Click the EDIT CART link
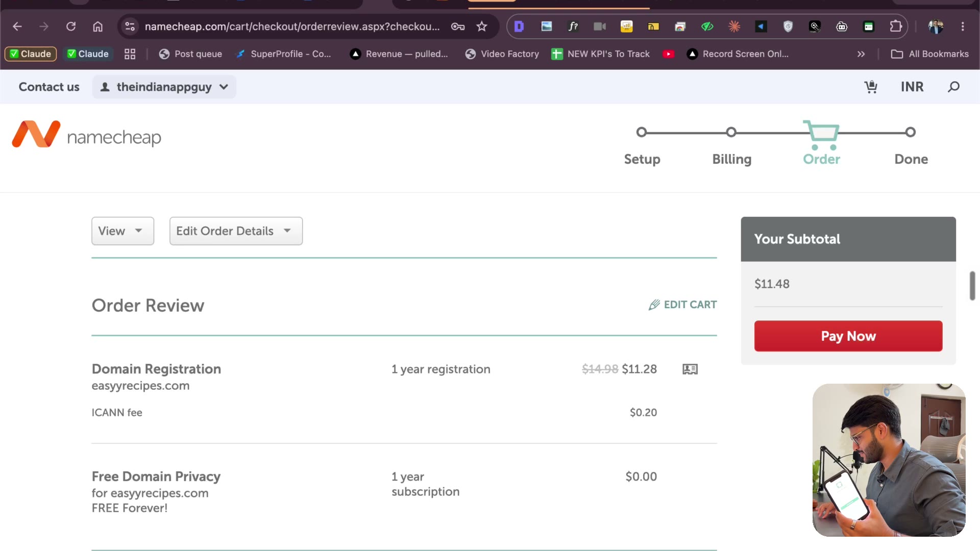This screenshot has height=551, width=980. (683, 305)
